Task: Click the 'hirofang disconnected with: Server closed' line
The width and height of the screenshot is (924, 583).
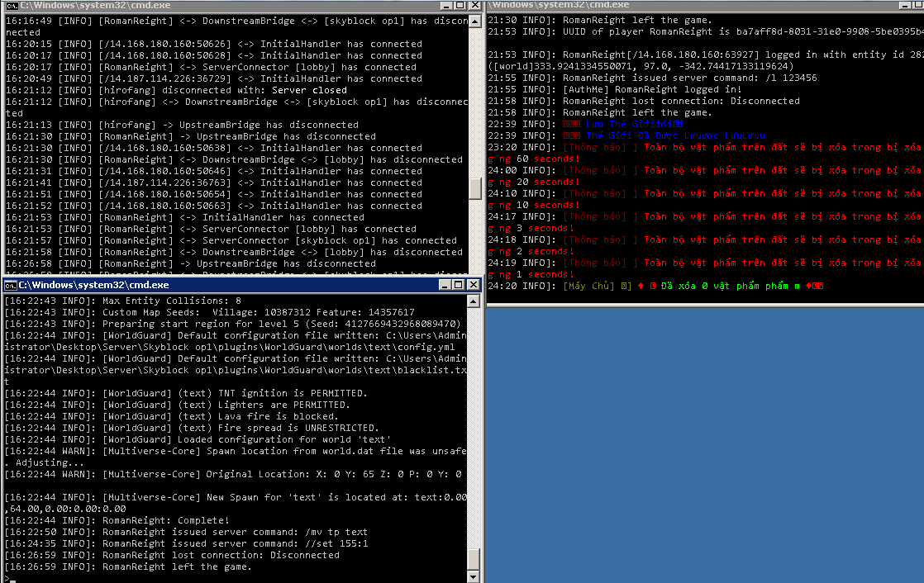Action: tap(177, 91)
